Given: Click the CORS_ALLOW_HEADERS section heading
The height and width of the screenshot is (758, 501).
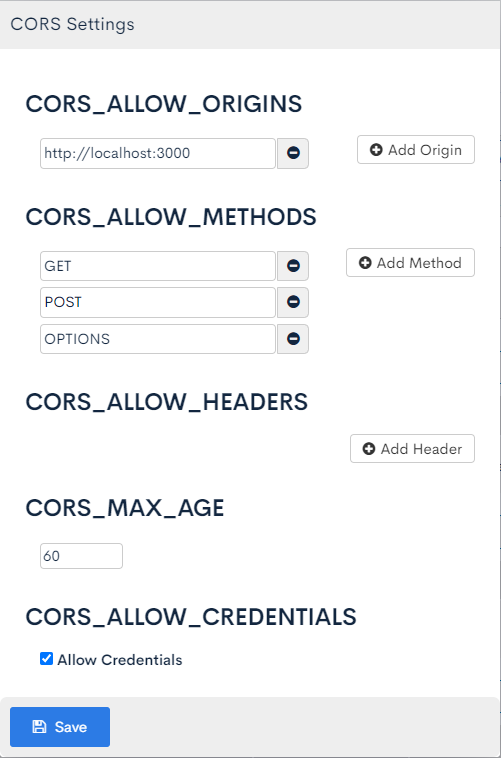Looking at the screenshot, I should [x=167, y=402].
